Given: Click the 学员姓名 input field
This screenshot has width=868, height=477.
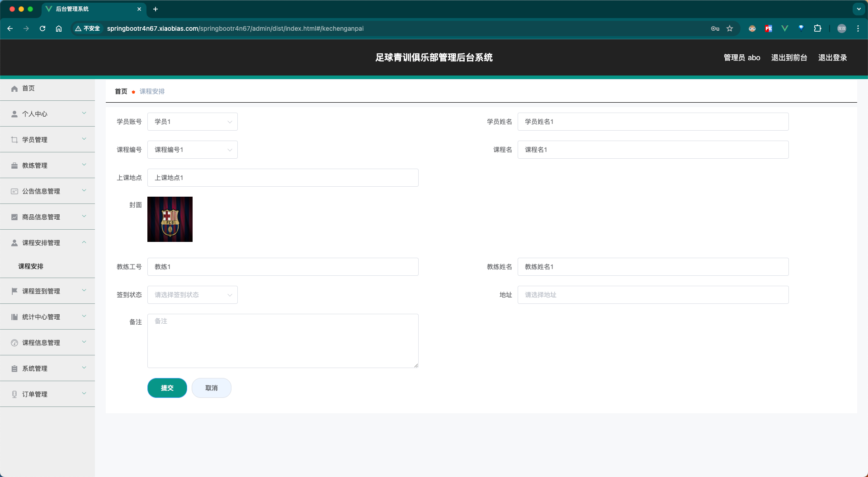Looking at the screenshot, I should pyautogui.click(x=653, y=122).
